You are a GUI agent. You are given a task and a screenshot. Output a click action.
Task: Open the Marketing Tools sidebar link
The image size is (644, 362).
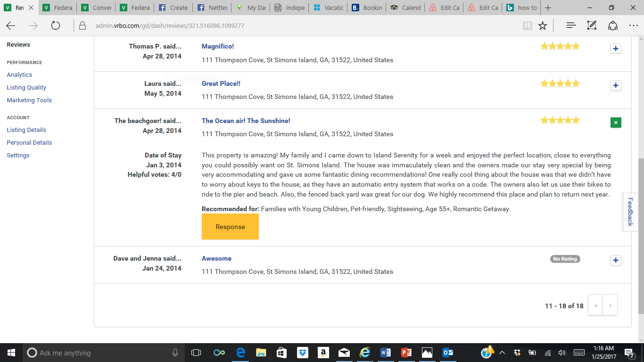(29, 100)
